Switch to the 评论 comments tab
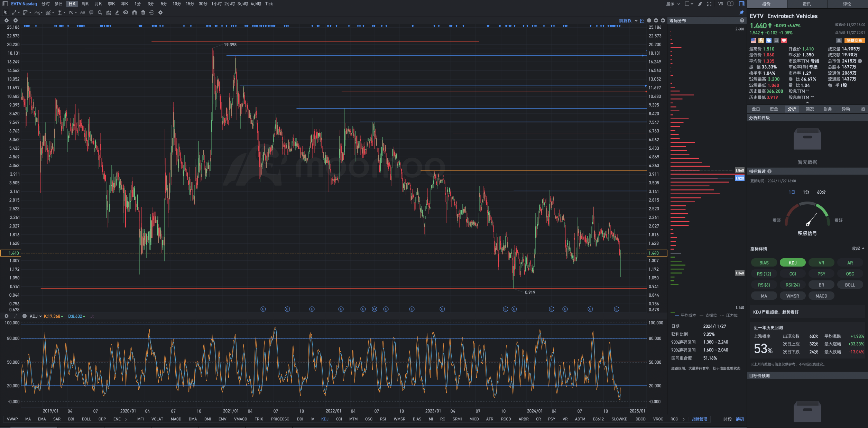Screen dimensions: 868x428 (847, 4)
